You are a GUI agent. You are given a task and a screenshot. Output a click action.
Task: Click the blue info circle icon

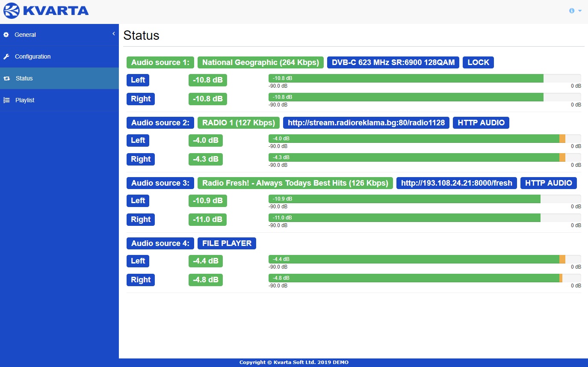tap(572, 11)
